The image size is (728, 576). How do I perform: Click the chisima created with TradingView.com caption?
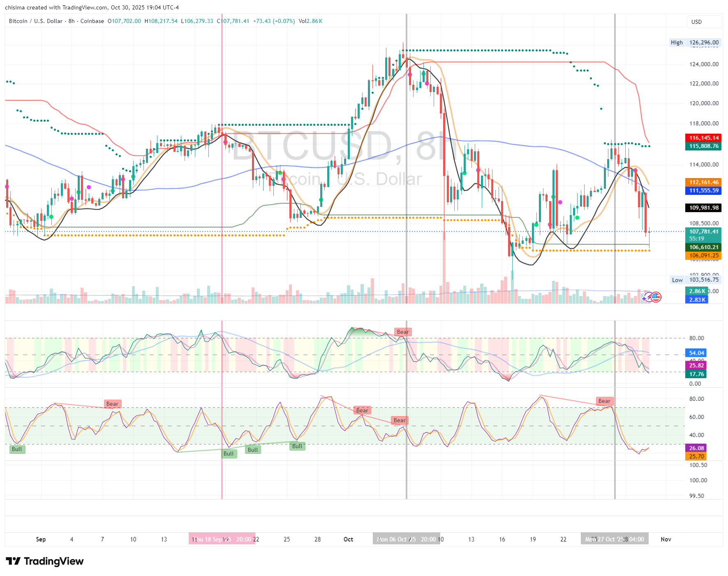pos(92,7)
